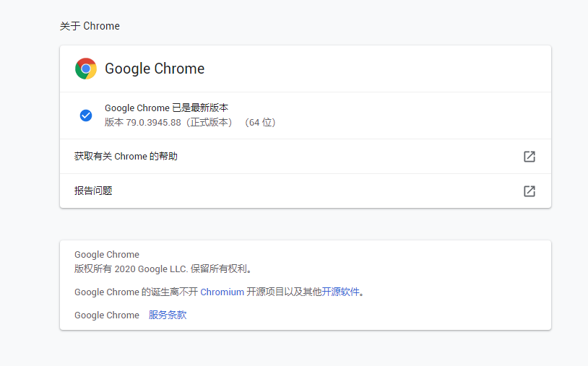Follow the Chromium link
Image resolution: width=588 pixels, height=366 pixels.
click(x=222, y=292)
